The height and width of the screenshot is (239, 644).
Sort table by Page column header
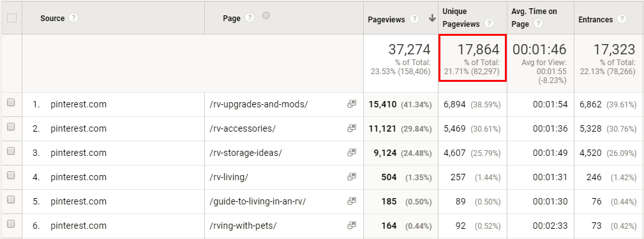[232, 19]
